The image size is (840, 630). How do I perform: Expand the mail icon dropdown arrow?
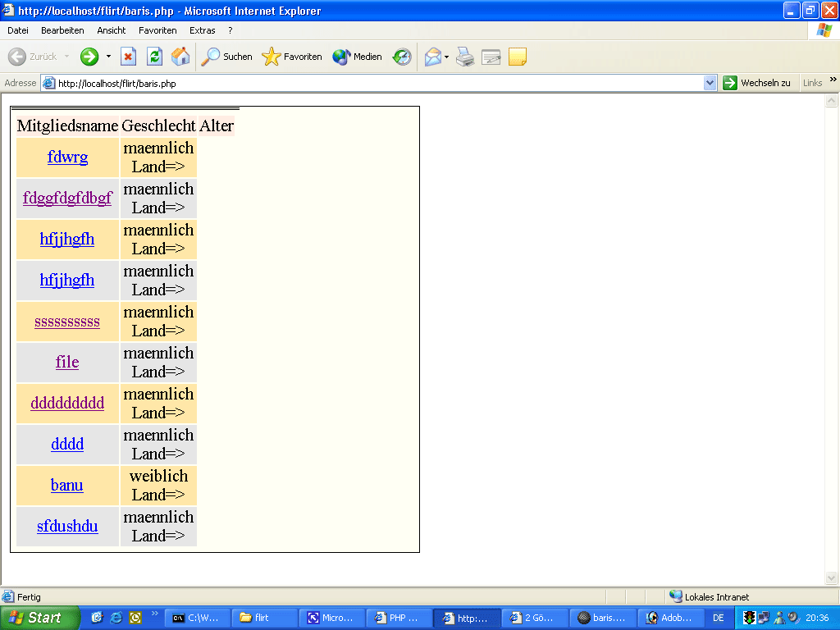(x=447, y=57)
